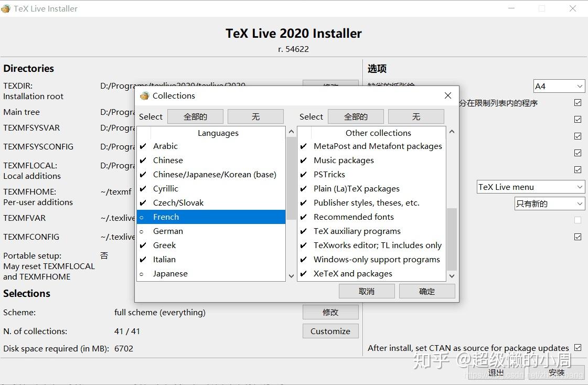Uncheck Music packages collection
The width and height of the screenshot is (588, 385).
304,160
